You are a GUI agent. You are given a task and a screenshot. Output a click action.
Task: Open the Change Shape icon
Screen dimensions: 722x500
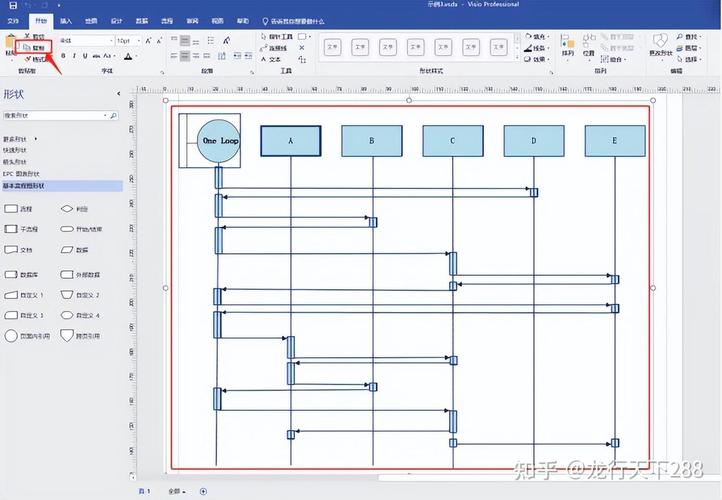(660, 45)
